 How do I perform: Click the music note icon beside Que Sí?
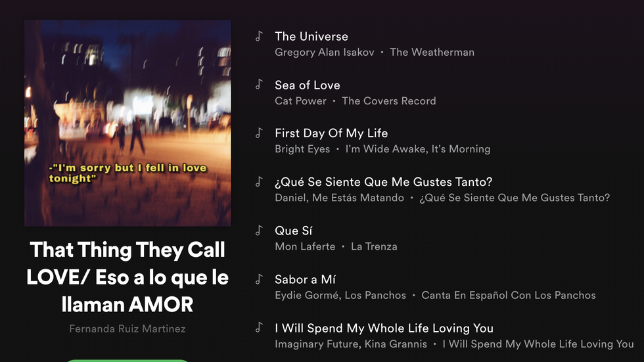[259, 231]
